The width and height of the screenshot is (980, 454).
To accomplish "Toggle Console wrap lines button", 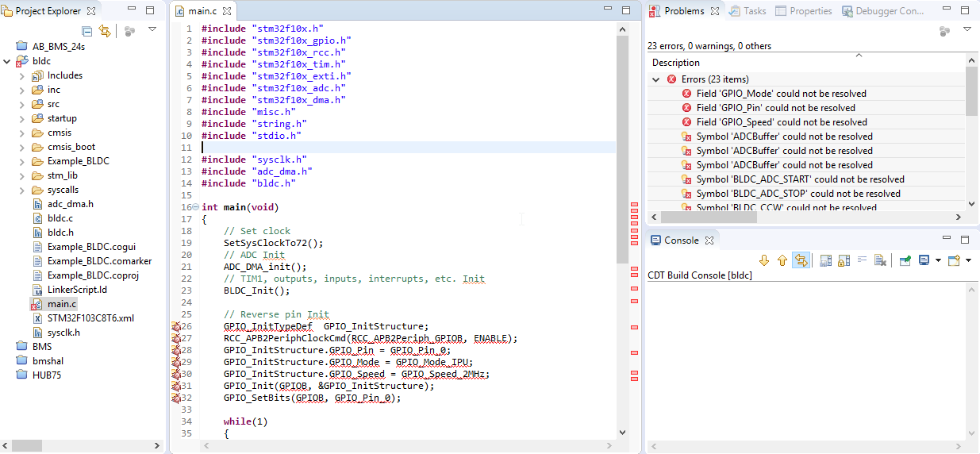I will point(801,260).
